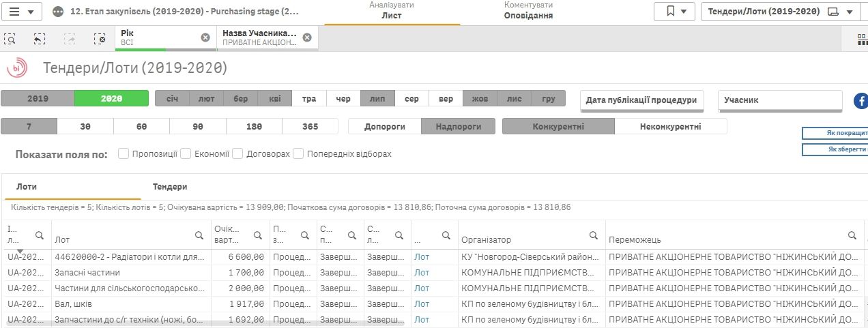This screenshot has height=328, width=868.
Task: Open the selections tool grid icon
Action: pos(862,39)
